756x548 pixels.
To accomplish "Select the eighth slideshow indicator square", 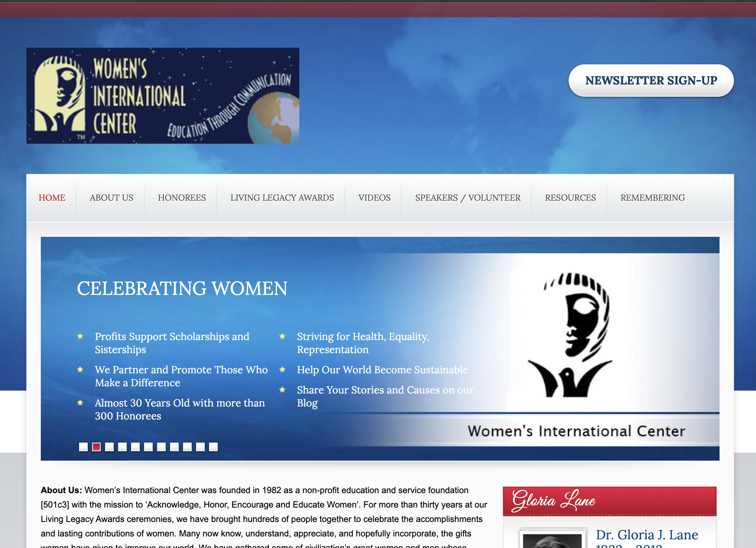I will (174, 447).
